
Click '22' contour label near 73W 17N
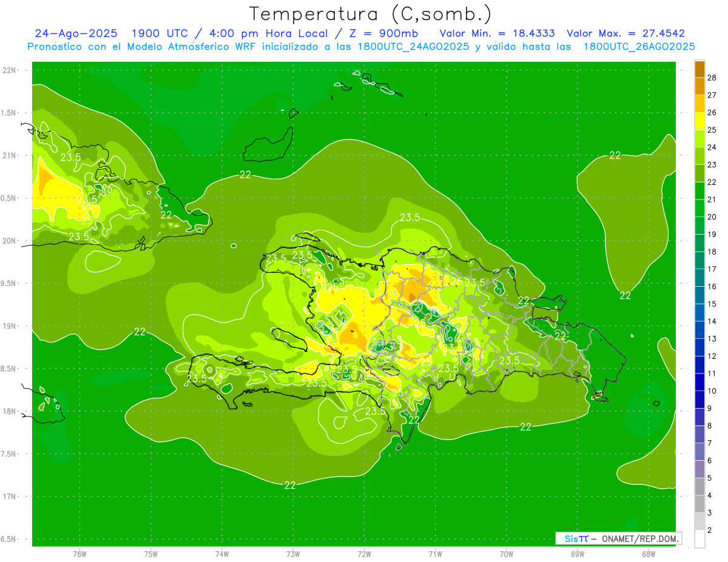[290, 485]
